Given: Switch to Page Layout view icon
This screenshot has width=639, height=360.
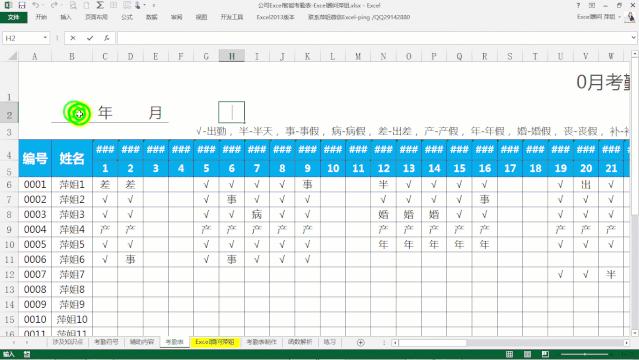Looking at the screenshot, I should [x=527, y=354].
